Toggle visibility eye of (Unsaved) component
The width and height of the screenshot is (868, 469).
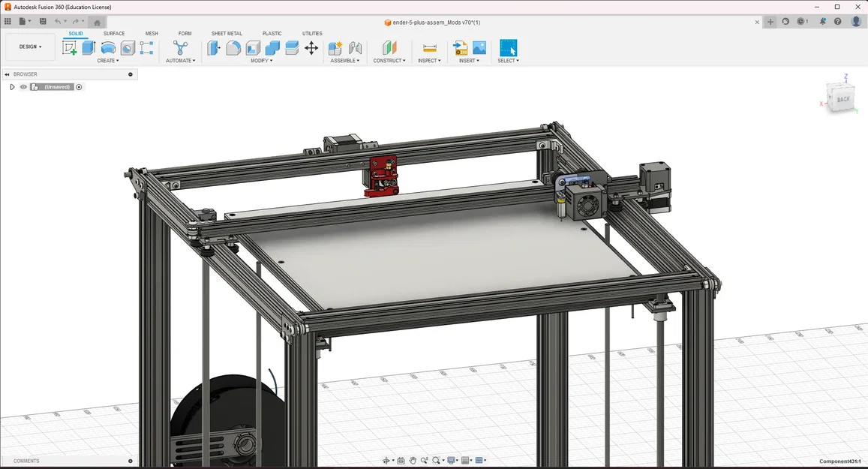[23, 87]
